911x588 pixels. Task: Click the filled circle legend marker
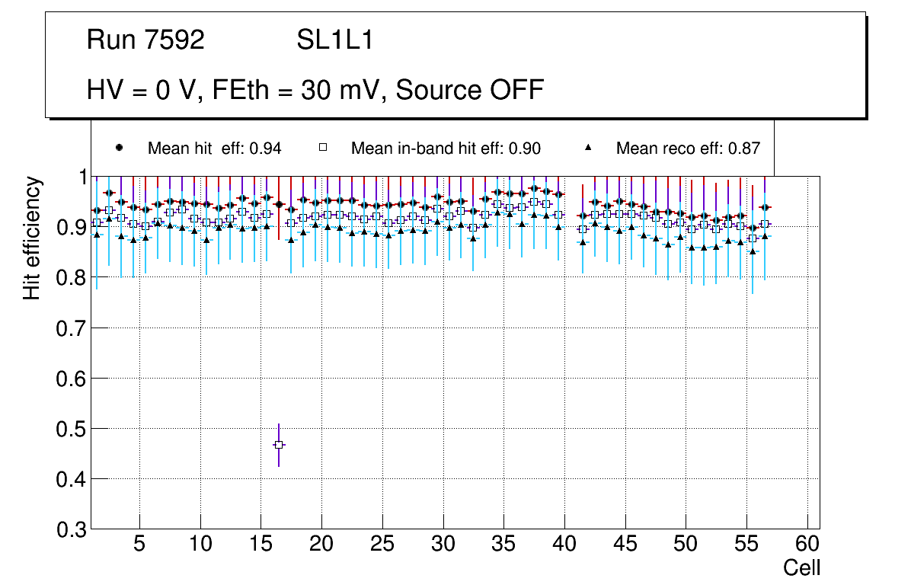click(118, 148)
